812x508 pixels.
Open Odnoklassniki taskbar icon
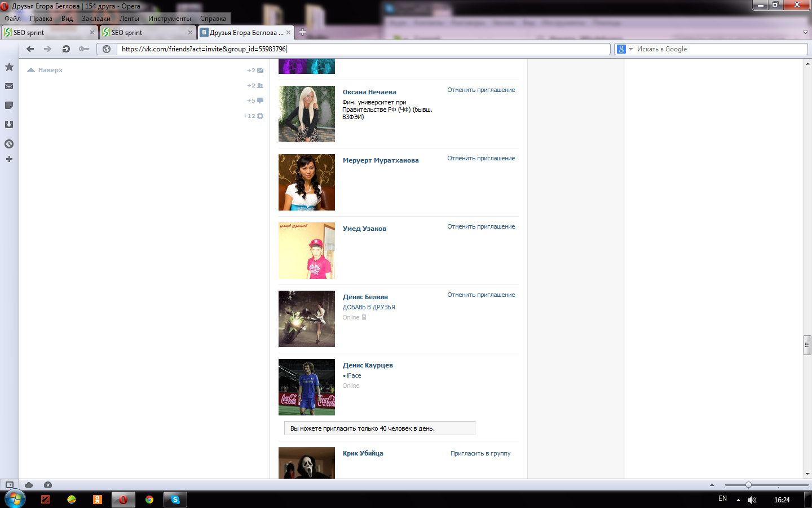[98, 500]
